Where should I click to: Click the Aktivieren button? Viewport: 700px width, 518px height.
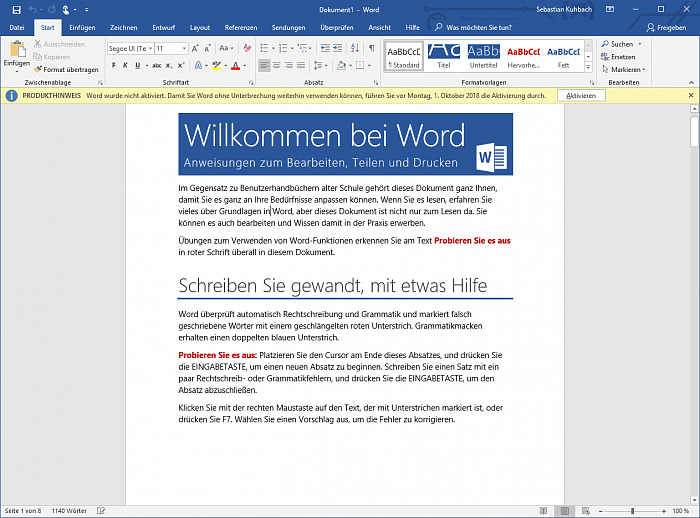click(581, 95)
